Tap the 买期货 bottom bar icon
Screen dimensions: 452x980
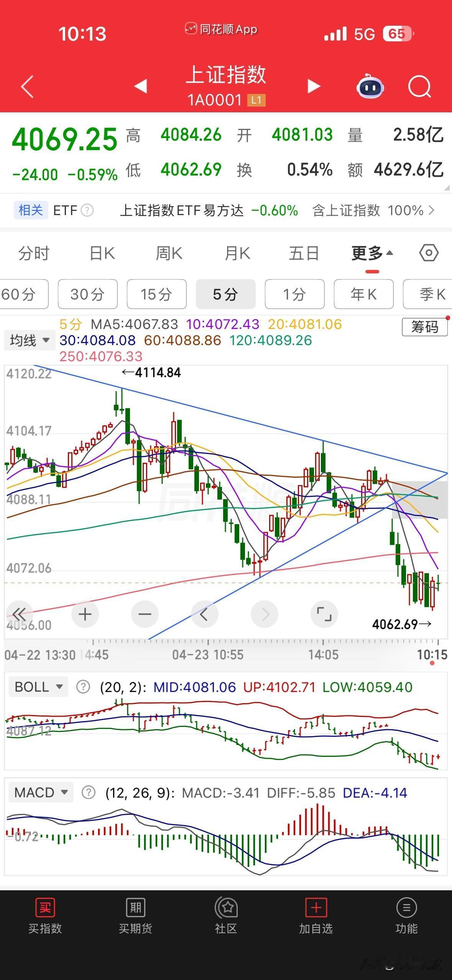[x=135, y=916]
